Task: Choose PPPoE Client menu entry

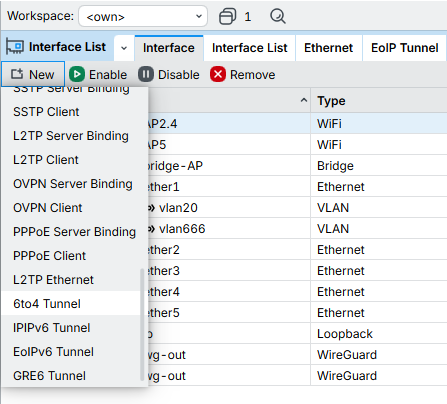Action: pos(71,256)
